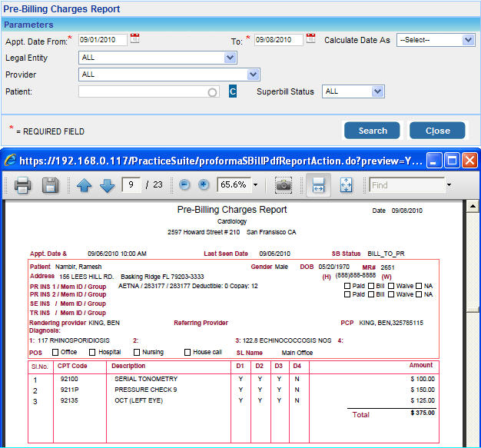Click diagnosis 117 RHINOSPORIDIOSIS
This screenshot has height=448, width=481.
[x=74, y=340]
